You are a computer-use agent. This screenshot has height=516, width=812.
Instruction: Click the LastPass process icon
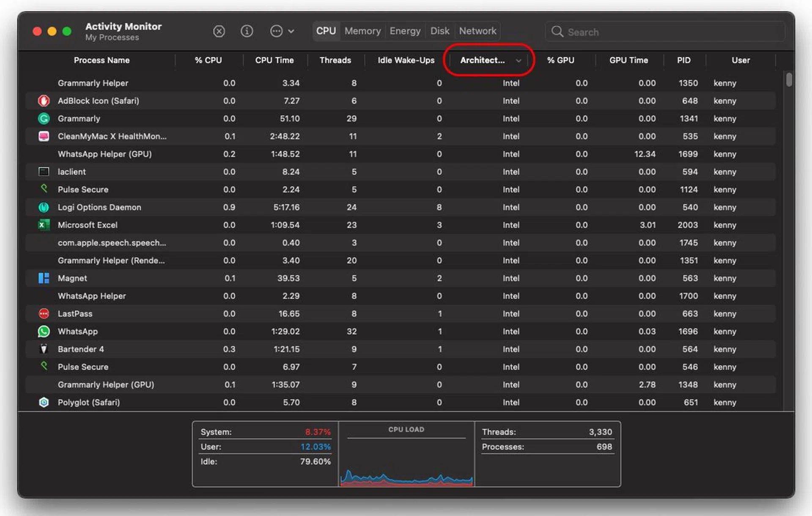click(44, 314)
